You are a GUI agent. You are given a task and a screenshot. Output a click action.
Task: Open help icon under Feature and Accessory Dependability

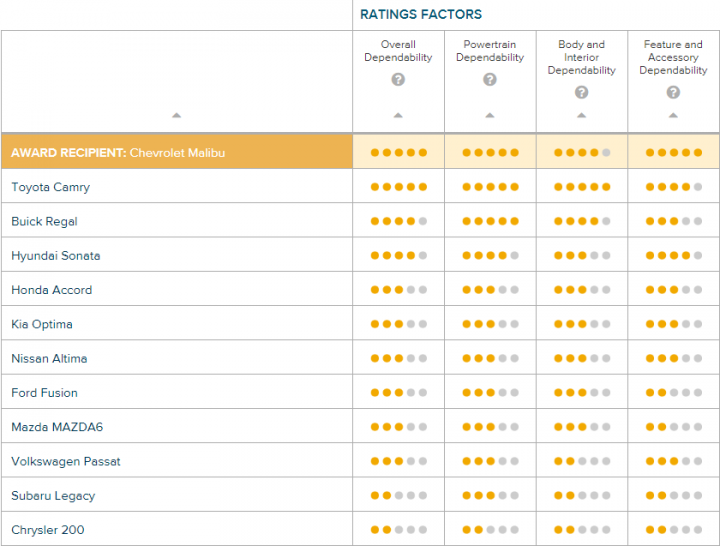pyautogui.click(x=673, y=92)
